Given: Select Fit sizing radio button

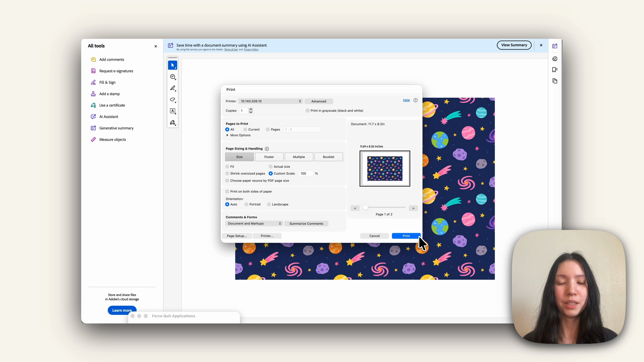Looking at the screenshot, I should 227,167.
